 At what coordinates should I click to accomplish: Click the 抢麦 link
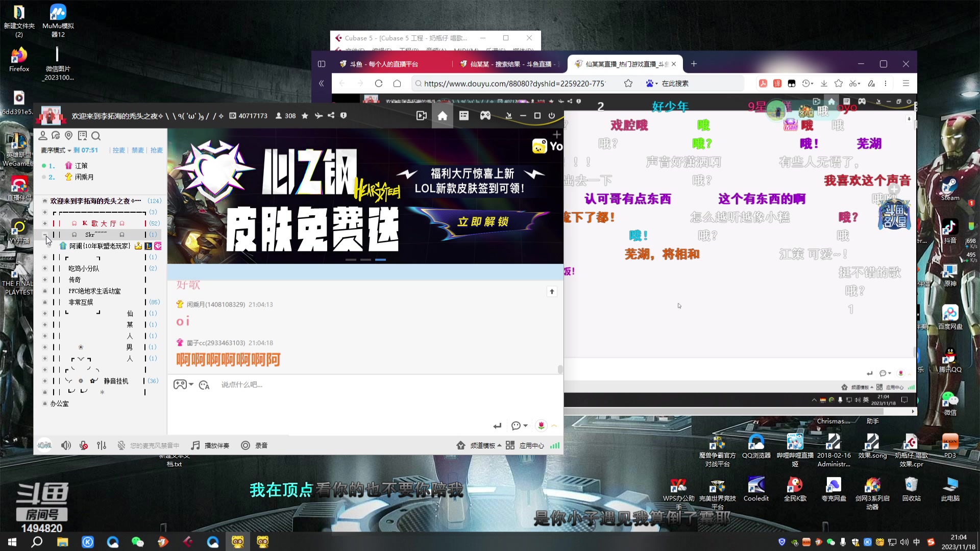tap(157, 150)
